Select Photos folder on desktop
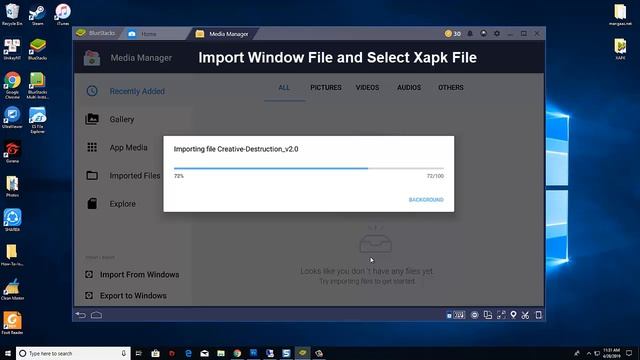This screenshot has height=360, width=640. (12, 186)
